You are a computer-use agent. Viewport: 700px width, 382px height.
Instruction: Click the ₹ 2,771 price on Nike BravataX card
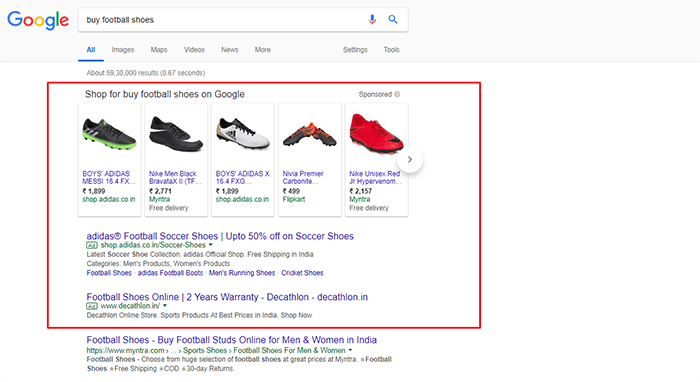tap(160, 191)
